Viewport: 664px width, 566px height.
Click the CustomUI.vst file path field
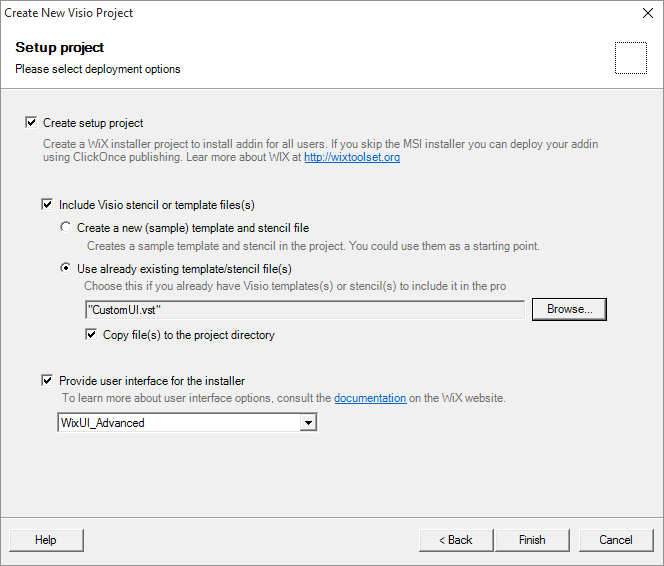click(x=305, y=310)
